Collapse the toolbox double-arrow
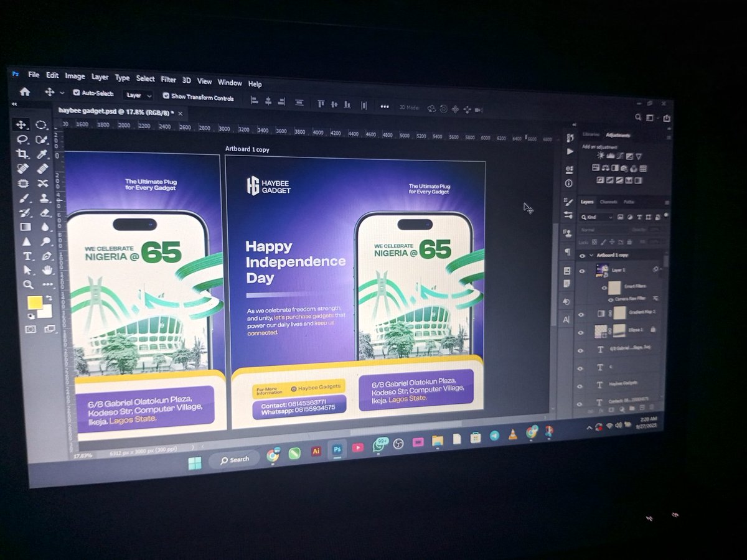 pos(14,105)
